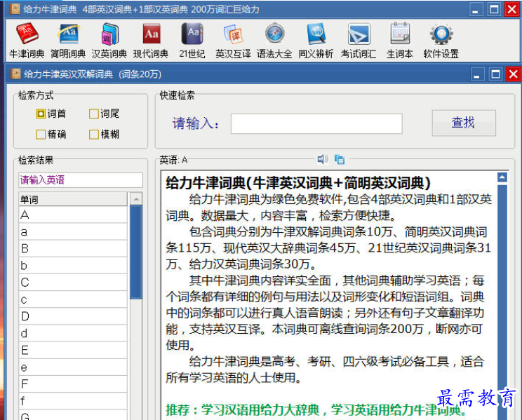This screenshot has height=420, width=522.
Task: Open the 21世纪 dictionary icon
Action: click(192, 40)
